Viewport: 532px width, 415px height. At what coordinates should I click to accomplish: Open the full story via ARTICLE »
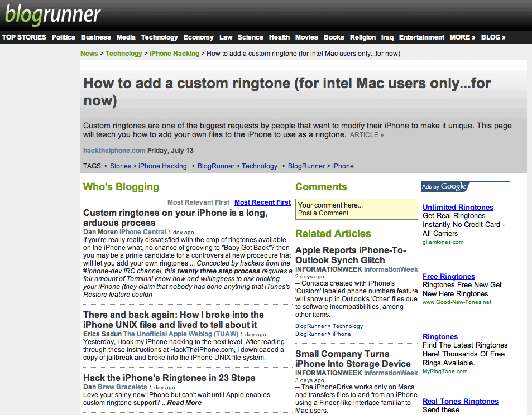coord(367,135)
